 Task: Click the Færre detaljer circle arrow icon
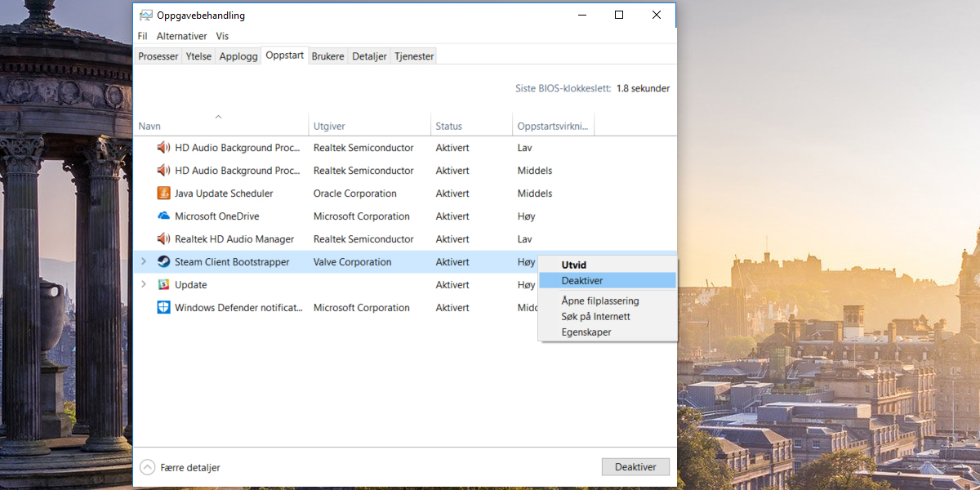tap(147, 467)
